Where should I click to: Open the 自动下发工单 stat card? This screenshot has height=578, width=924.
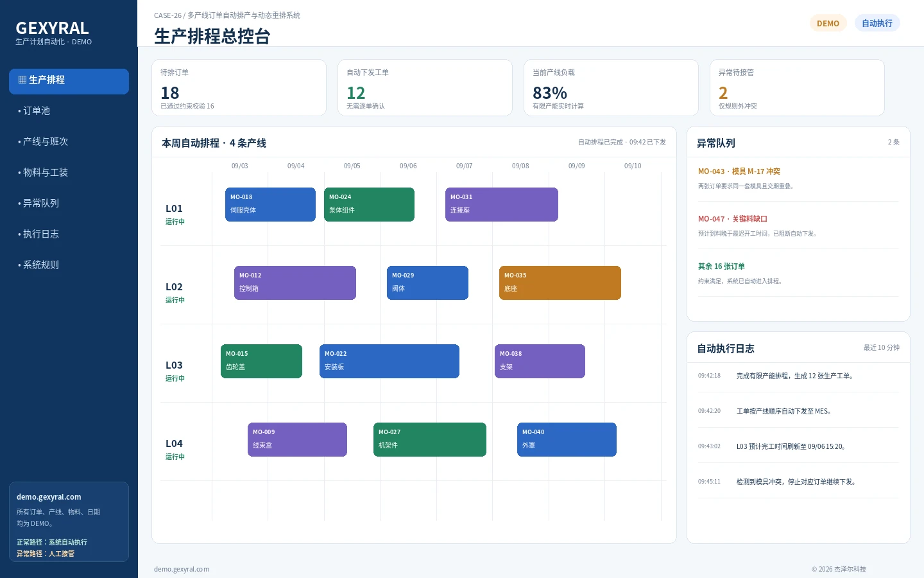pos(425,88)
